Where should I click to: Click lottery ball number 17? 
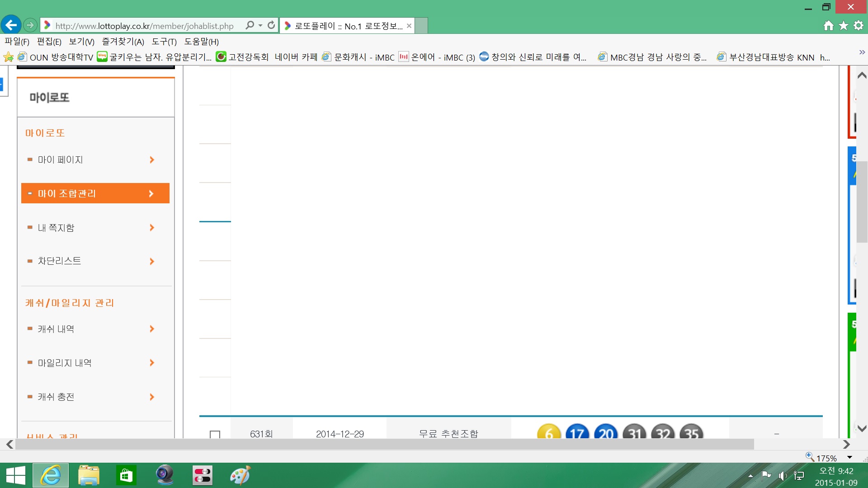click(577, 433)
